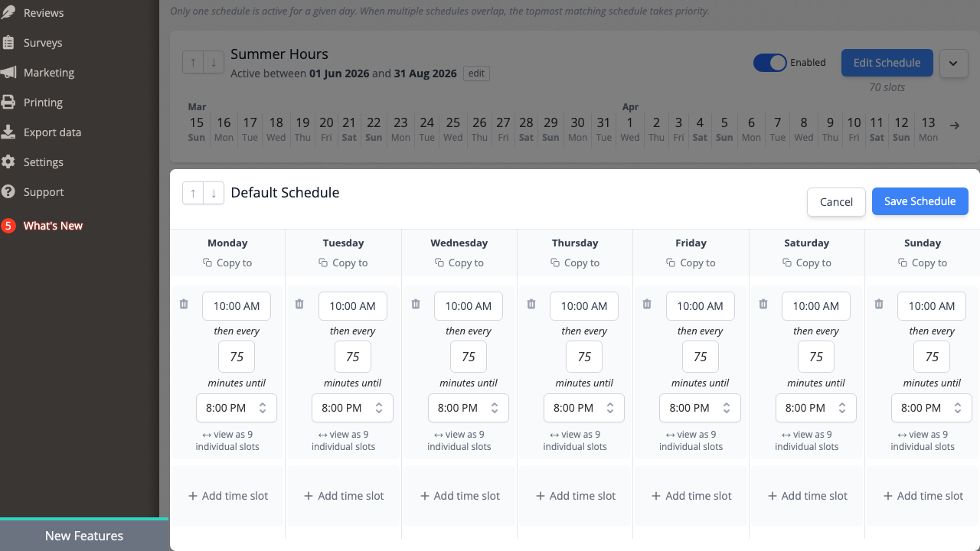The height and width of the screenshot is (551, 980).
Task: Disable the Summer Hours schedule
Action: 770,63
